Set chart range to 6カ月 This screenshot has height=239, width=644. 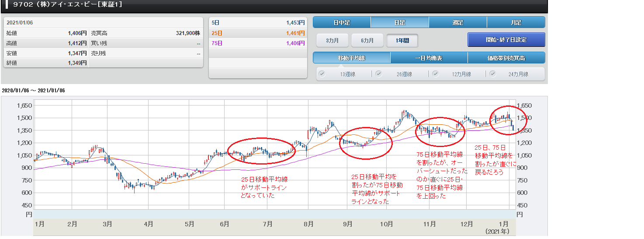[x=367, y=40]
